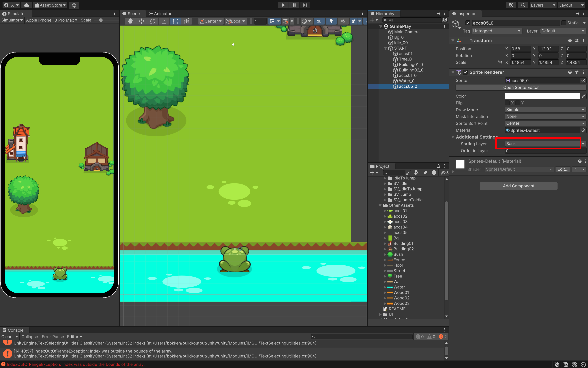
Task: Toggle 2D view mode
Action: click(x=319, y=21)
